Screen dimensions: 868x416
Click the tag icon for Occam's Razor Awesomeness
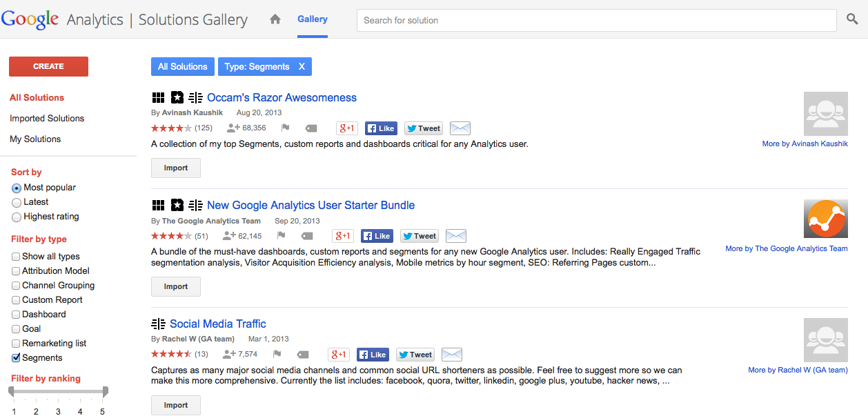(x=311, y=128)
